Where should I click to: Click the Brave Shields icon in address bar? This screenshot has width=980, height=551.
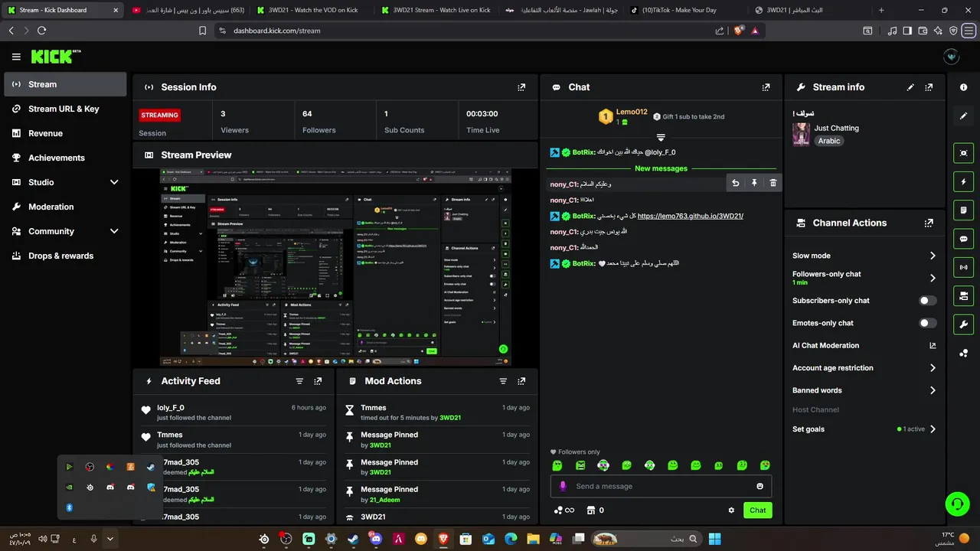738,31
